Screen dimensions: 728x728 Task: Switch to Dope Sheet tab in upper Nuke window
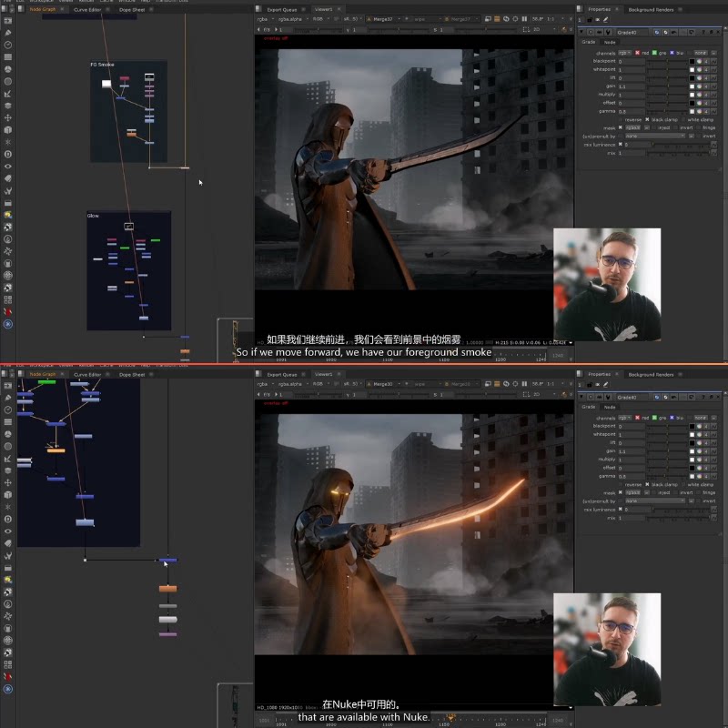[132, 9]
